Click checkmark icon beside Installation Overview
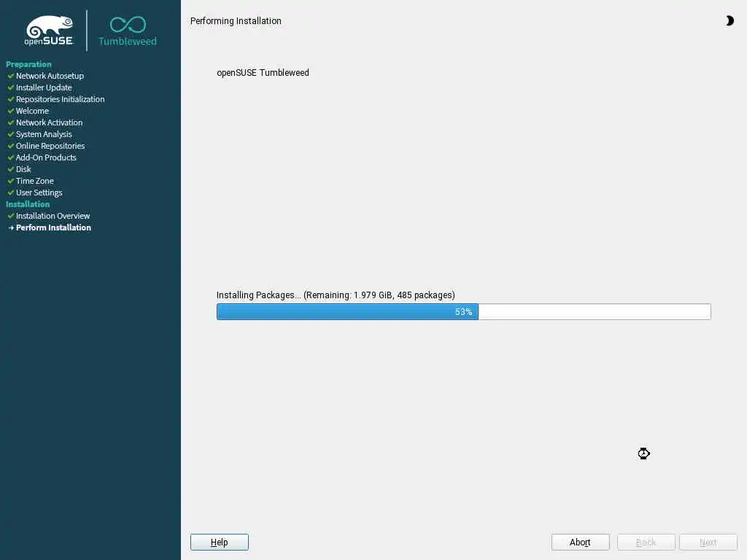 10,216
